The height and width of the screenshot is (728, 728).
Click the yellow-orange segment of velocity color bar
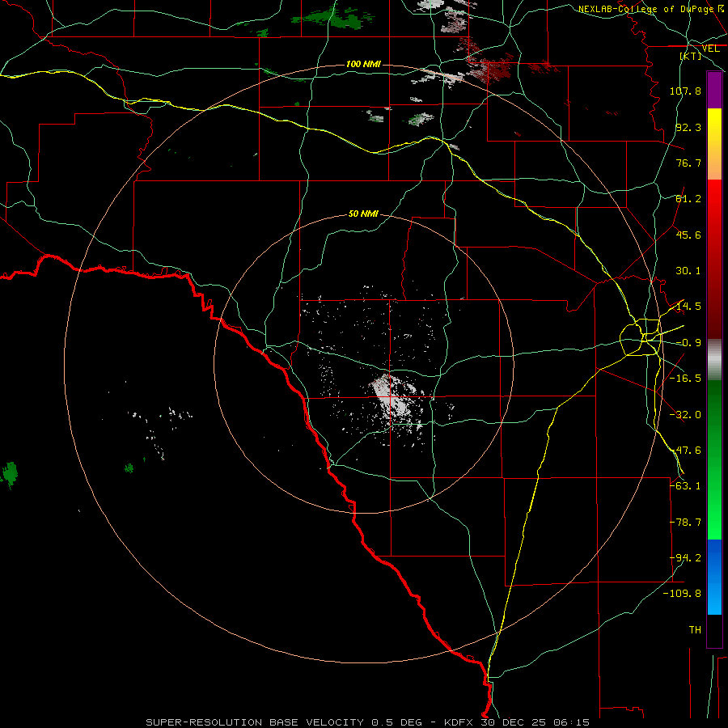[x=714, y=144]
